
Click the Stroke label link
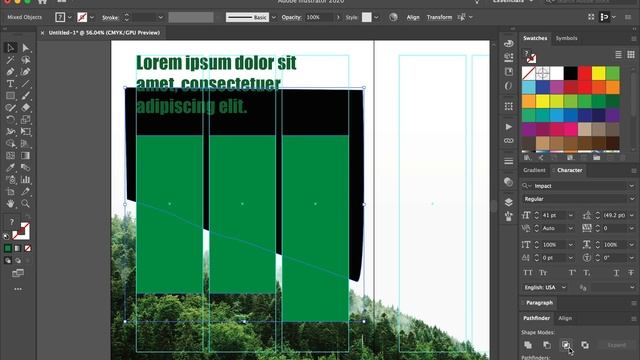pyautogui.click(x=110, y=18)
